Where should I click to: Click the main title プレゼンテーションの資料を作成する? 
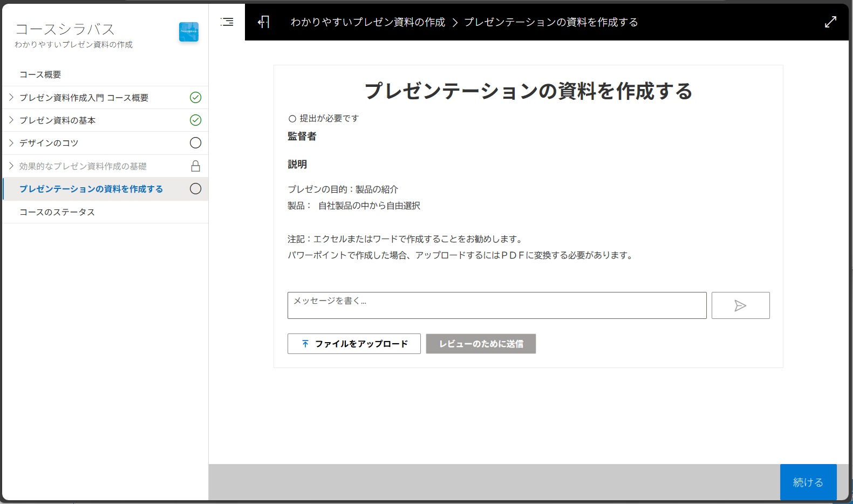(529, 91)
